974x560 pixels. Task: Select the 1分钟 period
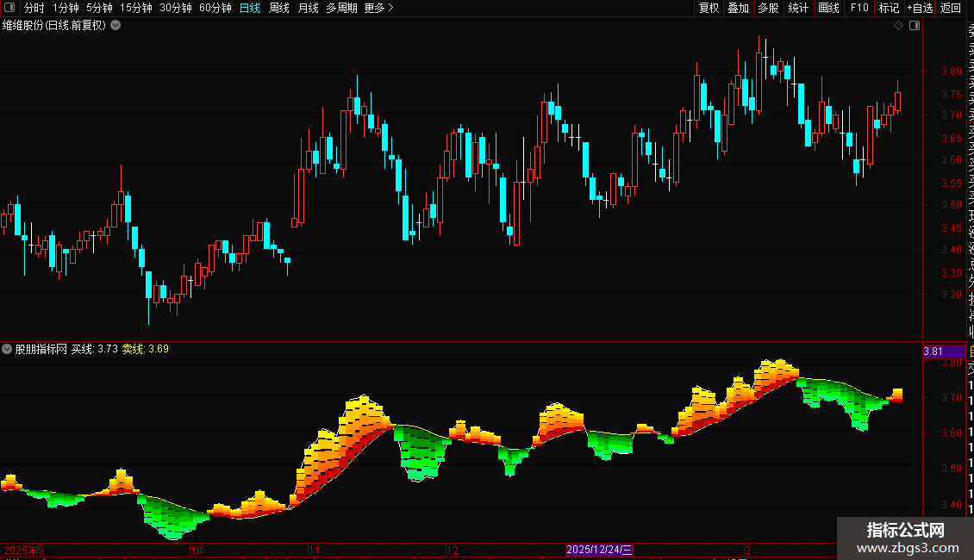pos(66,8)
